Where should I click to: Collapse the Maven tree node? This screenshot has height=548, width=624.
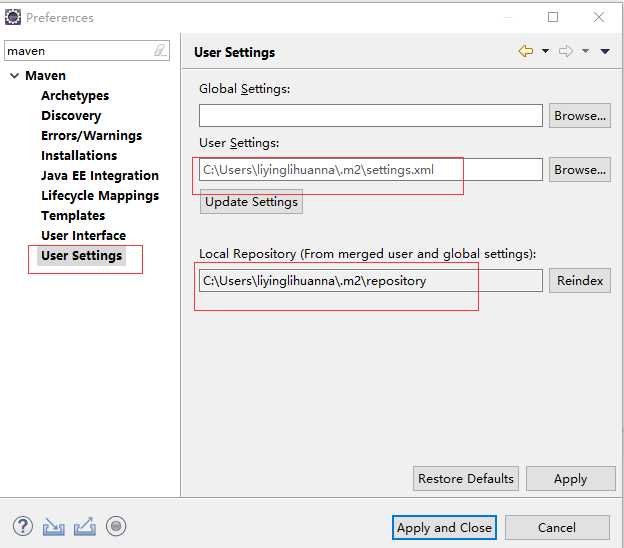14,76
